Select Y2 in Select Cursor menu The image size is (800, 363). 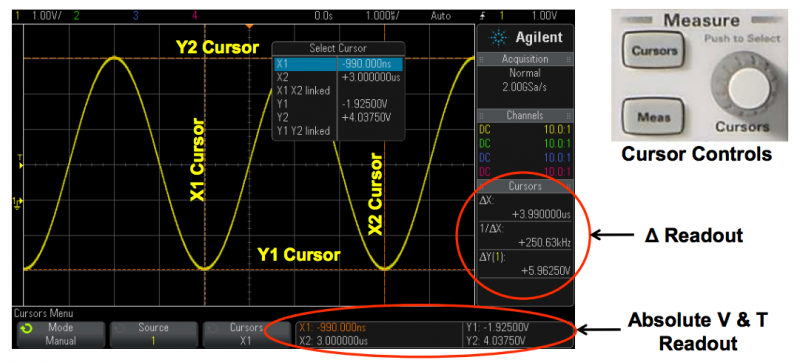[x=338, y=117]
